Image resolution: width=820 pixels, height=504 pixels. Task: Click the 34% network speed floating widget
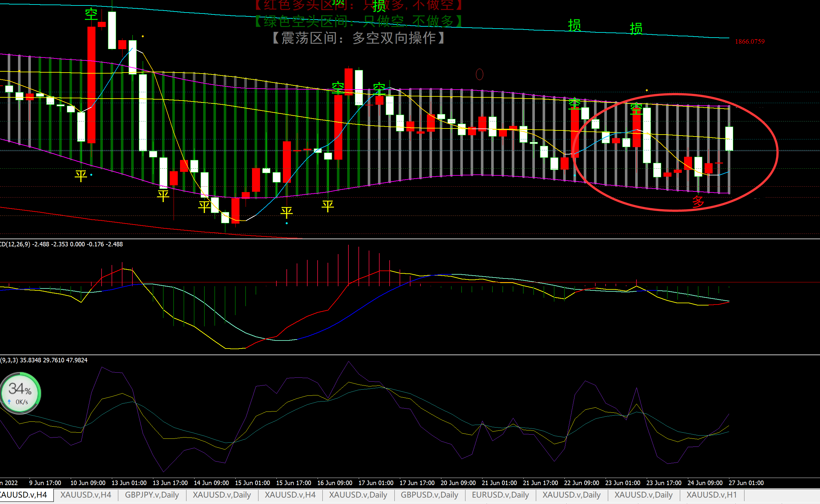point(20,393)
